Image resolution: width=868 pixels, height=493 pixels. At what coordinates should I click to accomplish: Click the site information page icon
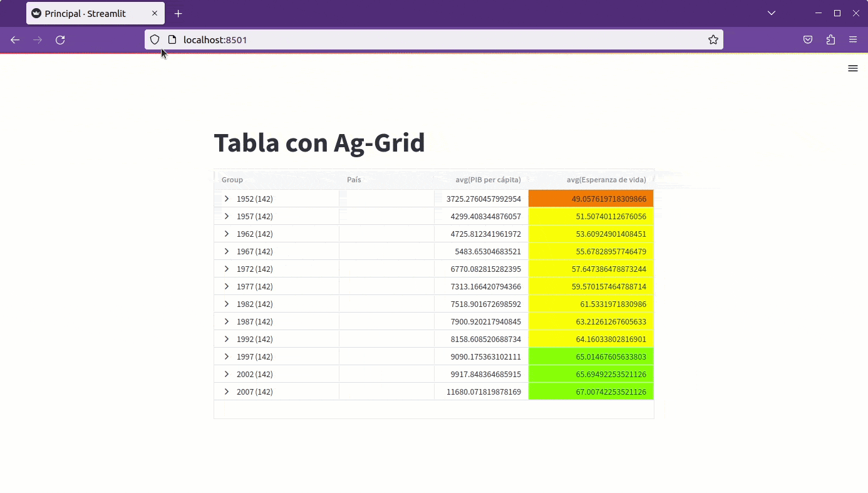point(172,39)
